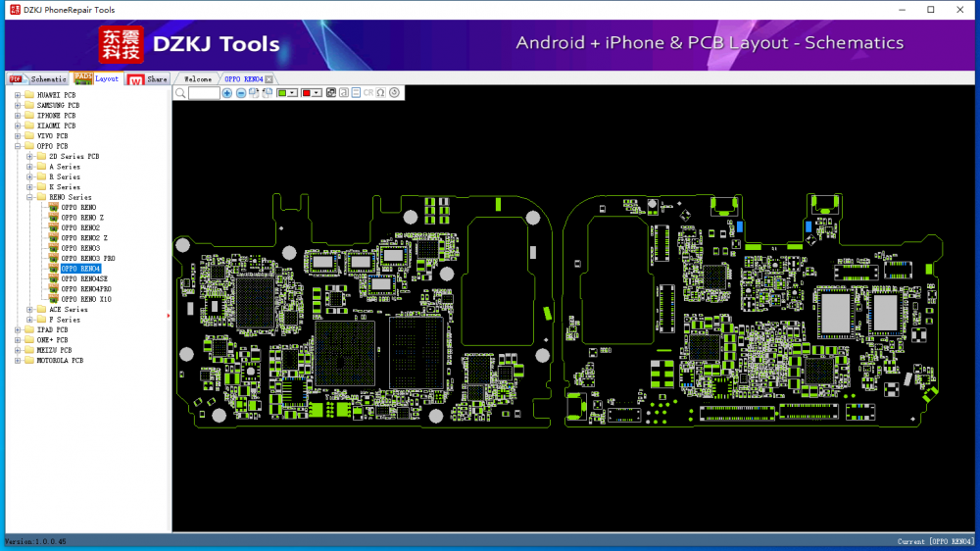This screenshot has width=980, height=551.
Task: Open the red color dropdown arrow
Action: point(318,93)
